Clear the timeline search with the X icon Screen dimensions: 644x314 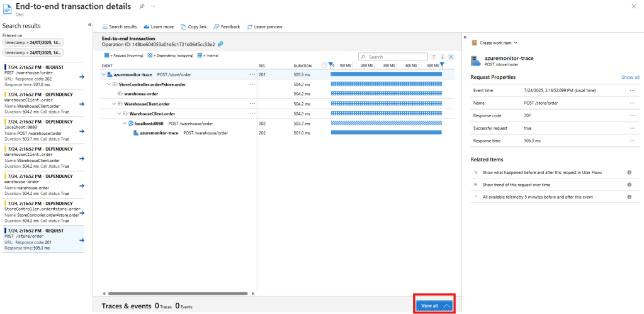[451, 57]
